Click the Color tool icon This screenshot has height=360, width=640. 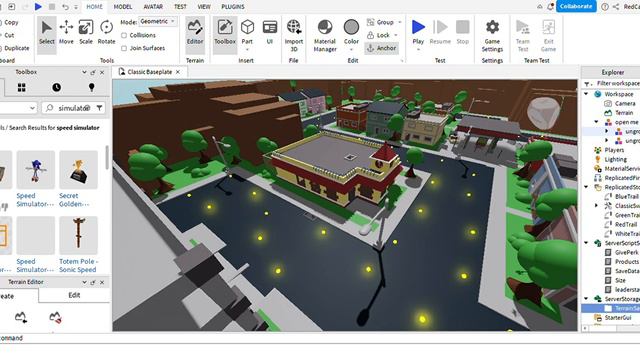[351, 27]
